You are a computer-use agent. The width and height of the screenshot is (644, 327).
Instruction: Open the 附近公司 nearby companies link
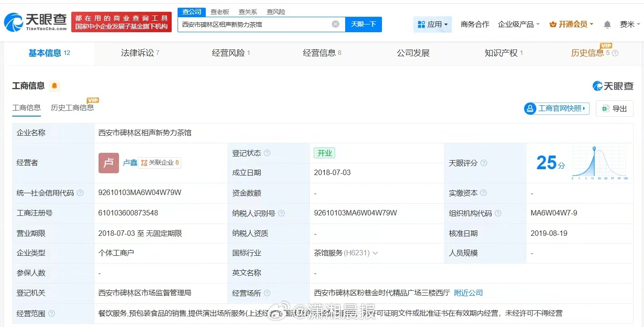point(468,293)
